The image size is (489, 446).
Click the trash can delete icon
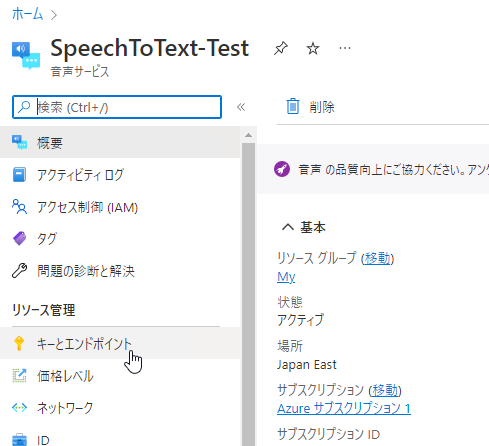293,106
